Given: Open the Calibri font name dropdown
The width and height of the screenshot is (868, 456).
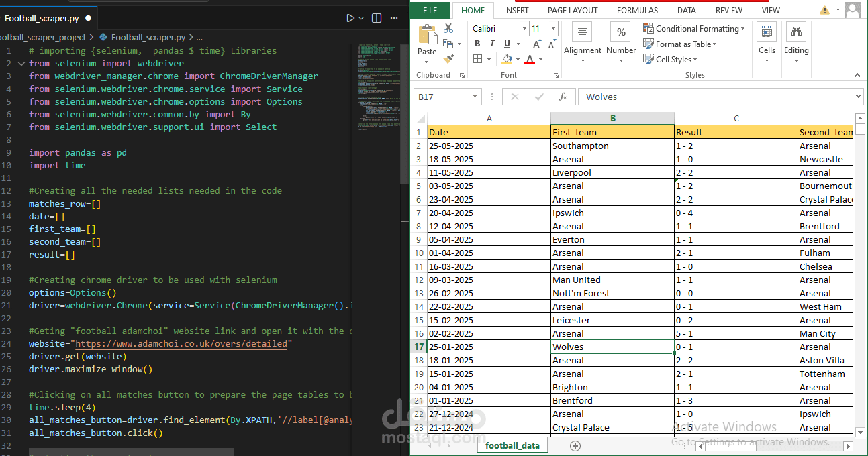Looking at the screenshot, I should click(524, 28).
